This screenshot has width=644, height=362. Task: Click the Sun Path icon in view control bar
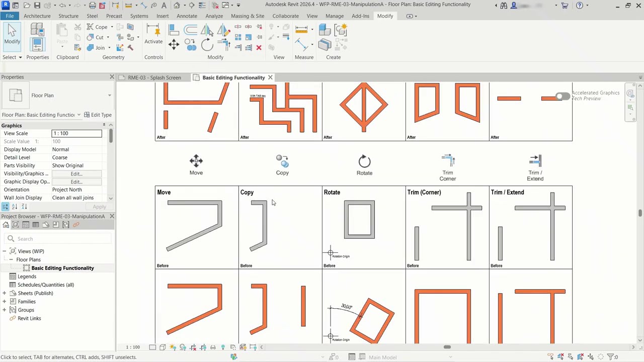(173, 347)
